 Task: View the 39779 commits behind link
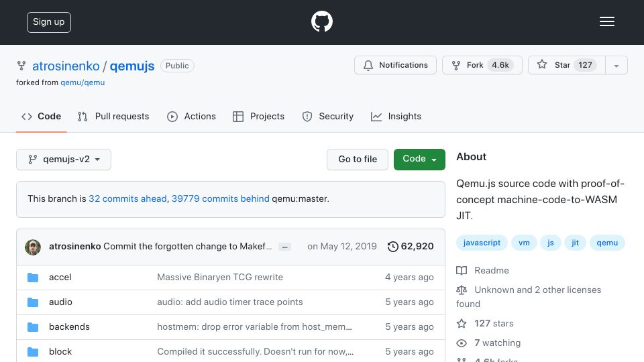[x=221, y=198]
